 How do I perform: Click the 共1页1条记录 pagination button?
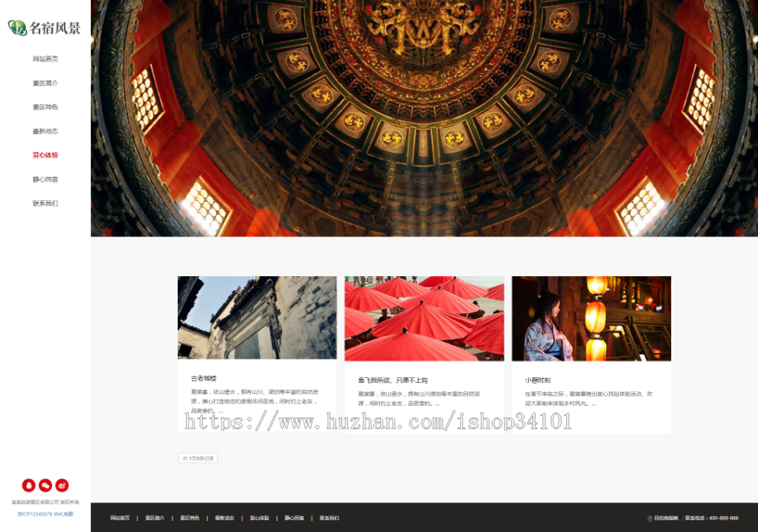[x=197, y=458]
